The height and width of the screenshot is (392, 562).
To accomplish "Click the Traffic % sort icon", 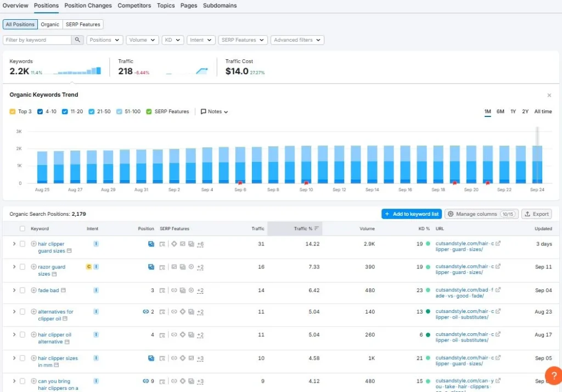I will (317, 228).
